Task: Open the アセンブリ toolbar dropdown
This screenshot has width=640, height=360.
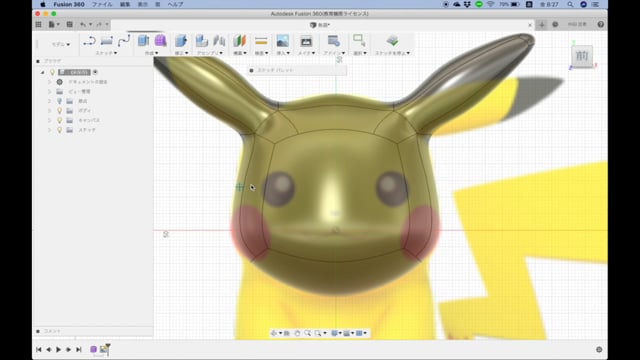Action: pos(210,53)
